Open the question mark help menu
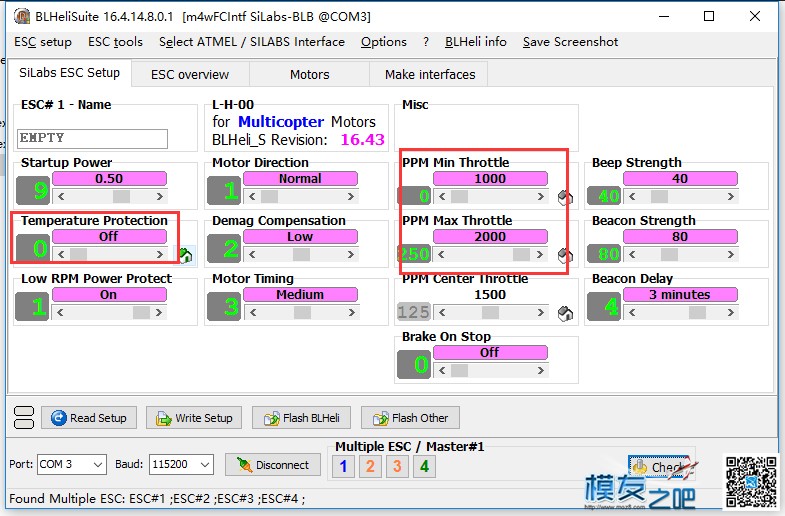Viewport: 785px width, 516px height. (426, 42)
